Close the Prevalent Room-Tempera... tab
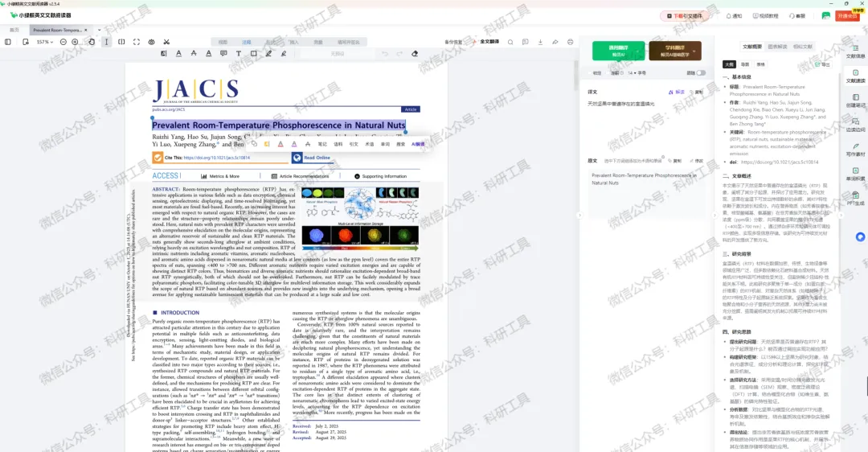The height and width of the screenshot is (452, 868). [86, 30]
